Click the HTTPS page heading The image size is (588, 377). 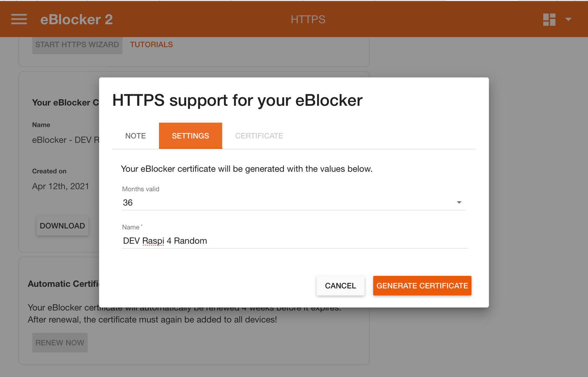(x=308, y=20)
